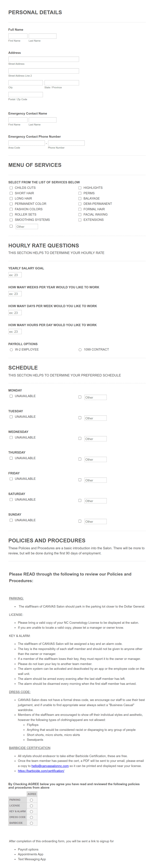The height and width of the screenshot is (868, 154).
Task: Check the CHILDS CUTS service checkbox
Action: 11,188
